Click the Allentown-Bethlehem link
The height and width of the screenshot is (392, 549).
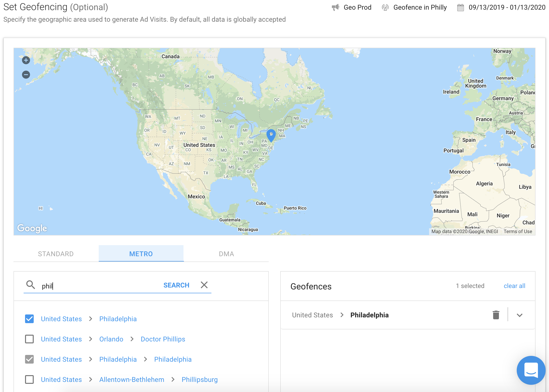(132, 380)
